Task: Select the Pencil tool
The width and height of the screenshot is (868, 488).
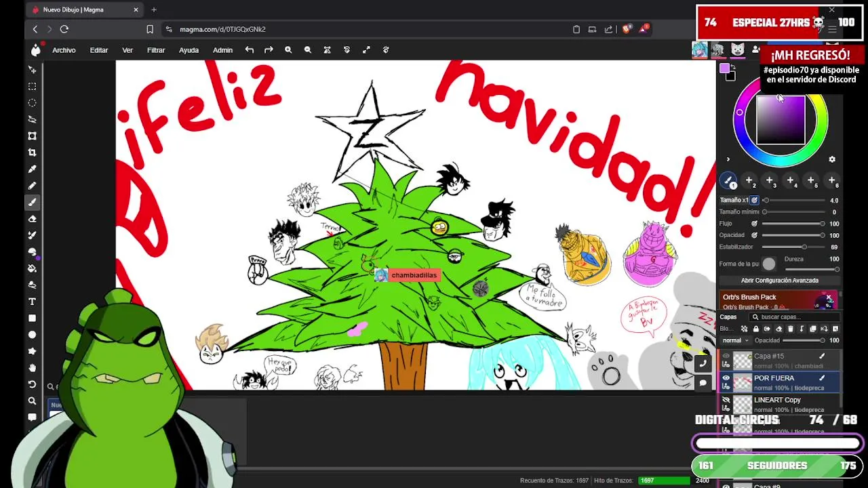Action: click(x=32, y=186)
